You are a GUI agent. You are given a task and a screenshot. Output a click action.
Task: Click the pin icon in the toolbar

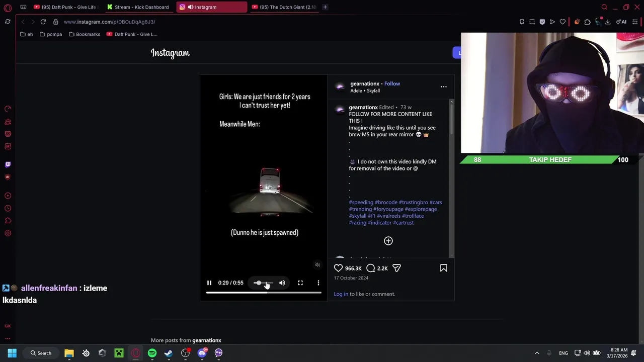522,22
